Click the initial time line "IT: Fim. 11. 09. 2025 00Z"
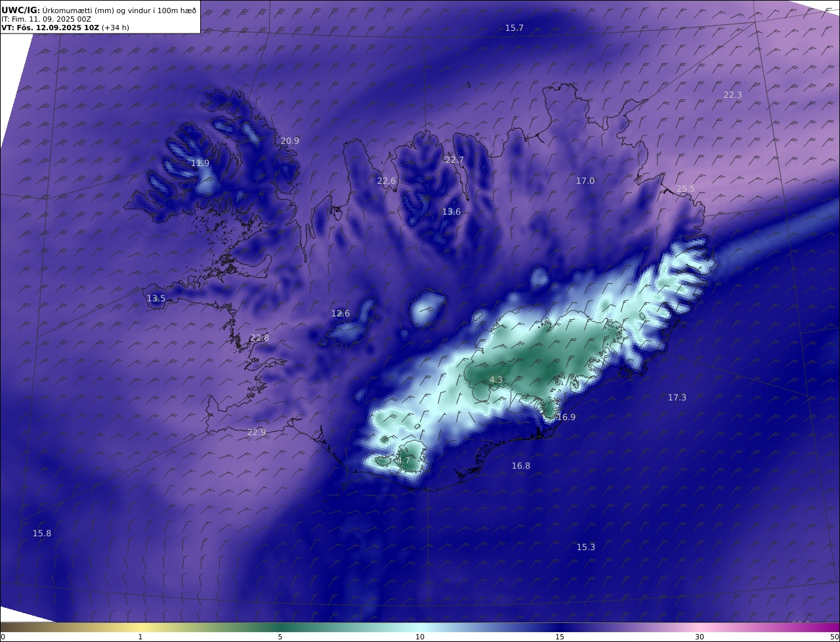840x642 pixels. 46,19
